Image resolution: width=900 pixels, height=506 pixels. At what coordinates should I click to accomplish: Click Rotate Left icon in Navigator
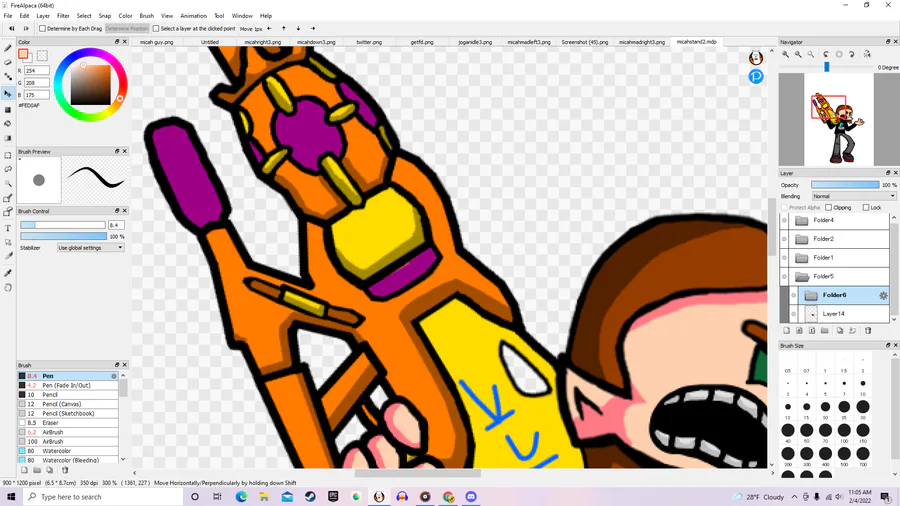pyautogui.click(x=826, y=54)
